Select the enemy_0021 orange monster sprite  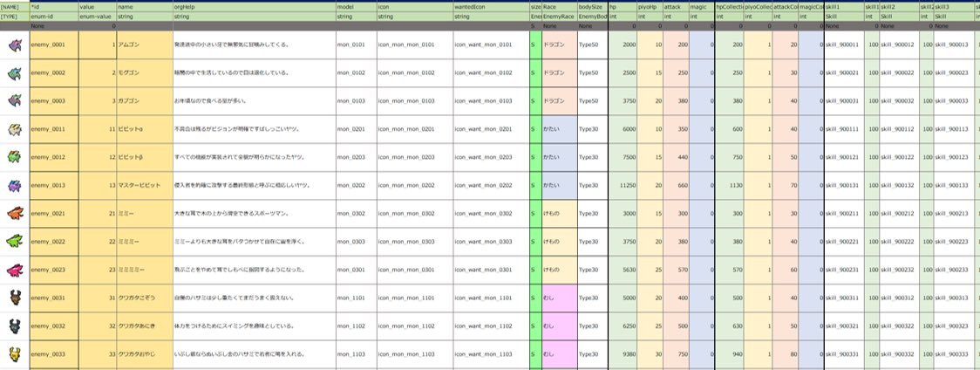pos(15,214)
